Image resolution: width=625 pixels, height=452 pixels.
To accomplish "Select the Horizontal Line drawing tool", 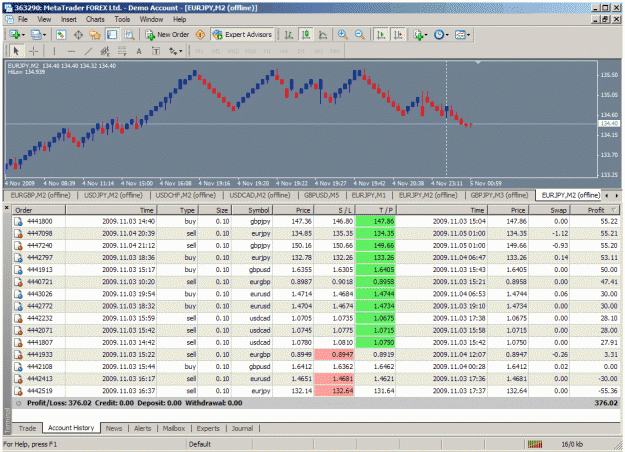I will [71, 51].
